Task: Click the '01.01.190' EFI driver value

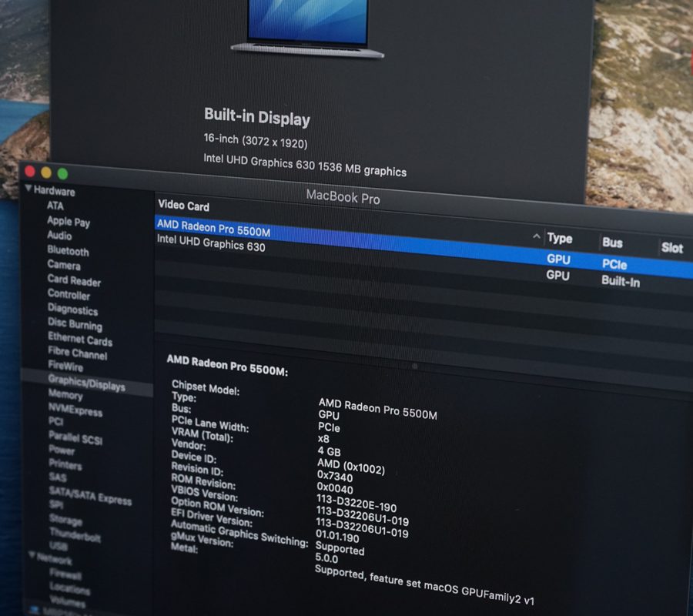Action: coord(337,537)
